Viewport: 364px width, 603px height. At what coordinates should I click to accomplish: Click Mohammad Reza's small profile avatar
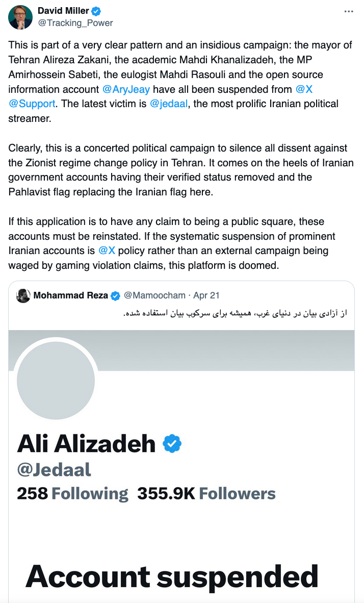point(23,296)
